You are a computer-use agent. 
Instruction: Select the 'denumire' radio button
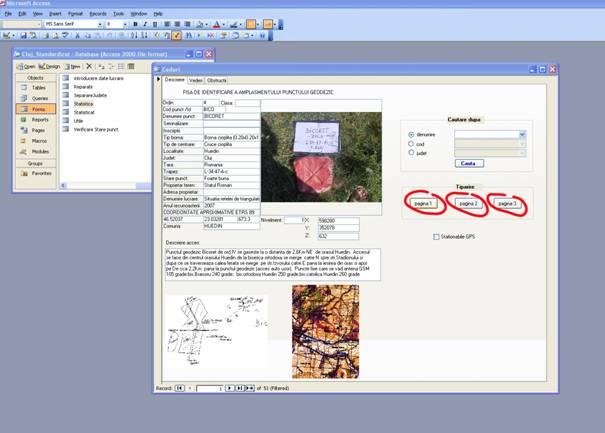tap(411, 134)
